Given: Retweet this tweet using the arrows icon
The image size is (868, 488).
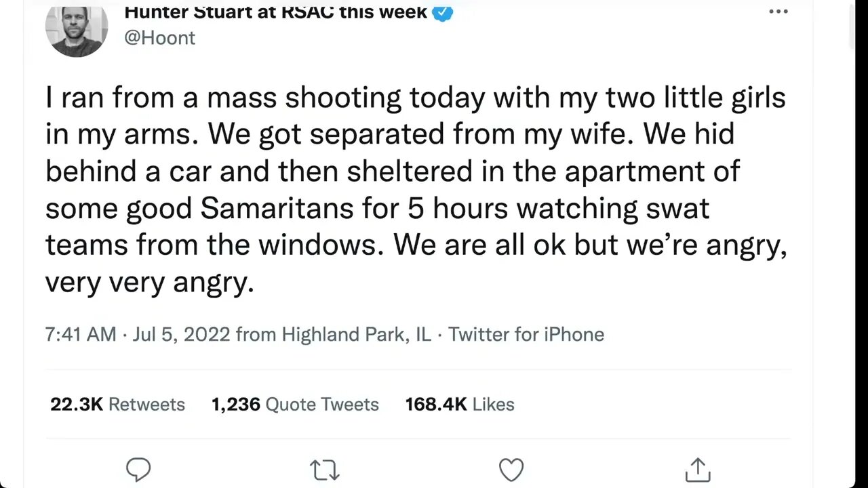Looking at the screenshot, I should tap(324, 469).
